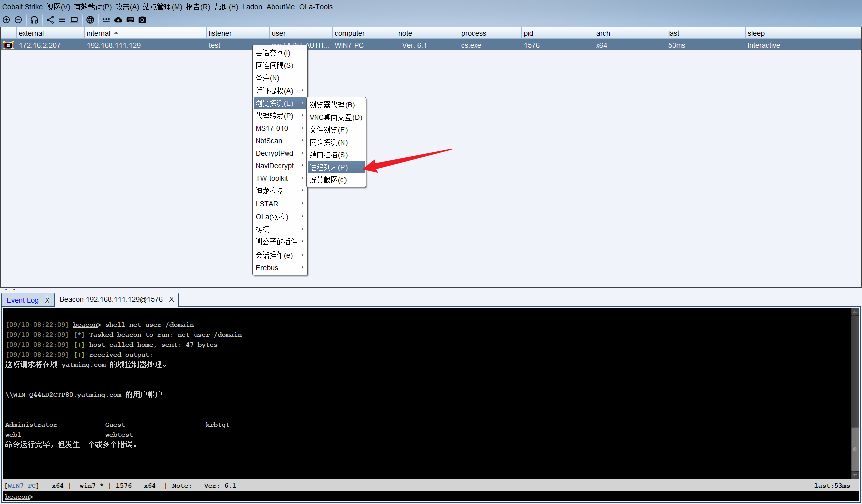Click the globe web icon in toolbar
The image size is (862, 504).
coord(90,20)
